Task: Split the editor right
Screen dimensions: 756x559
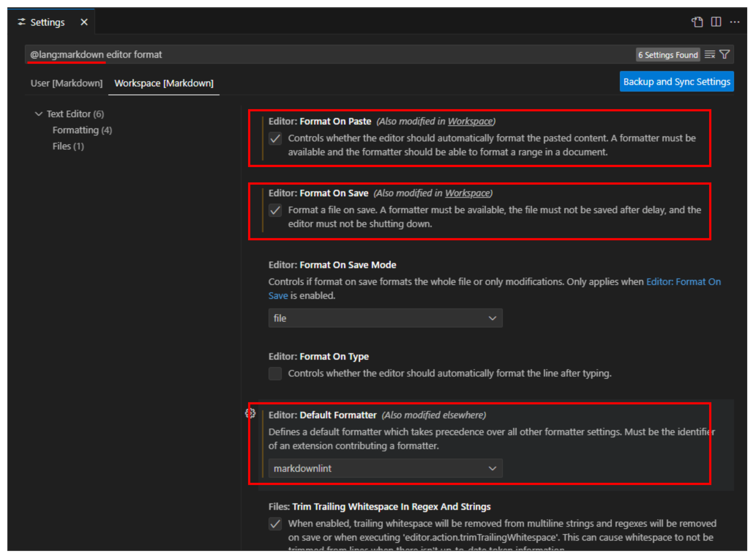Action: (716, 22)
